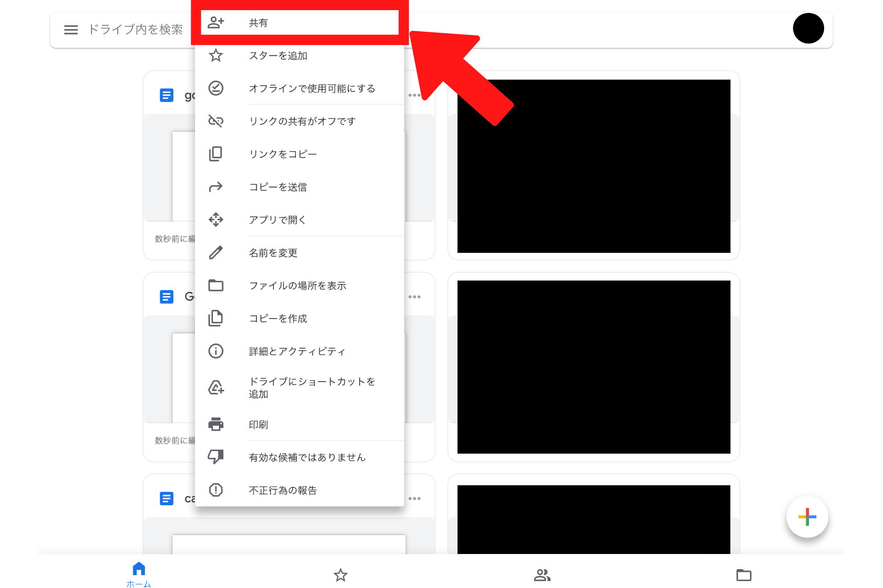Choose 名前を変更 to rename the file
Viewport: 883px width, 588px height.
[x=299, y=253]
